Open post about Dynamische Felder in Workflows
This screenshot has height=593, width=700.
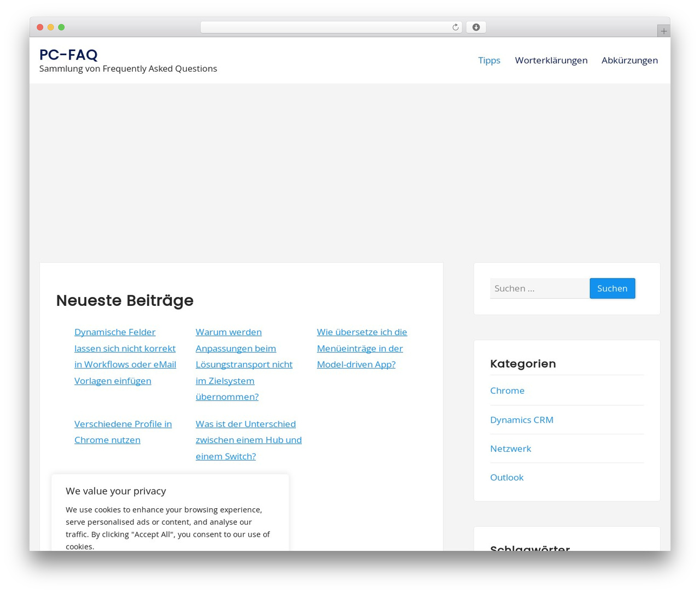pos(125,356)
